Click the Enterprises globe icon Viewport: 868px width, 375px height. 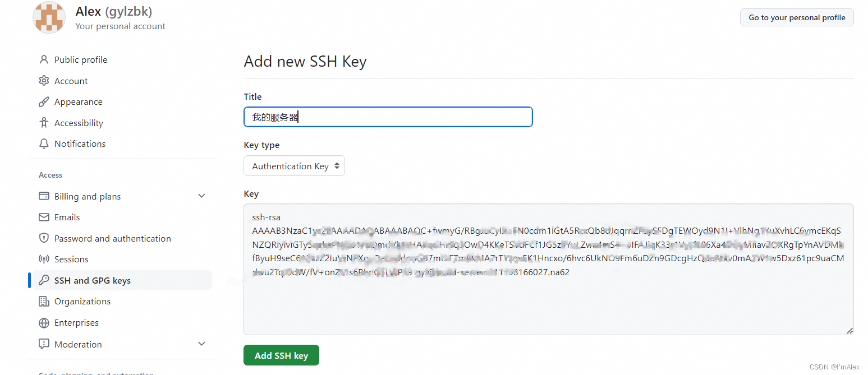click(44, 323)
